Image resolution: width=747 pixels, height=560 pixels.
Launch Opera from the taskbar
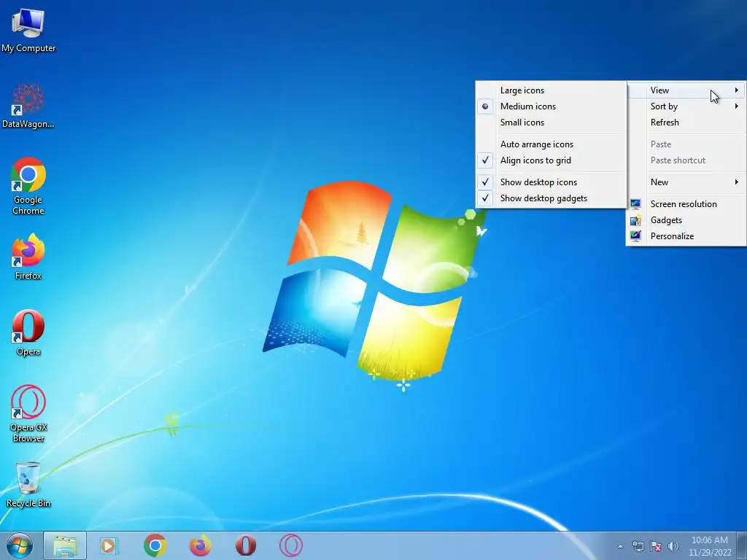pos(245,545)
